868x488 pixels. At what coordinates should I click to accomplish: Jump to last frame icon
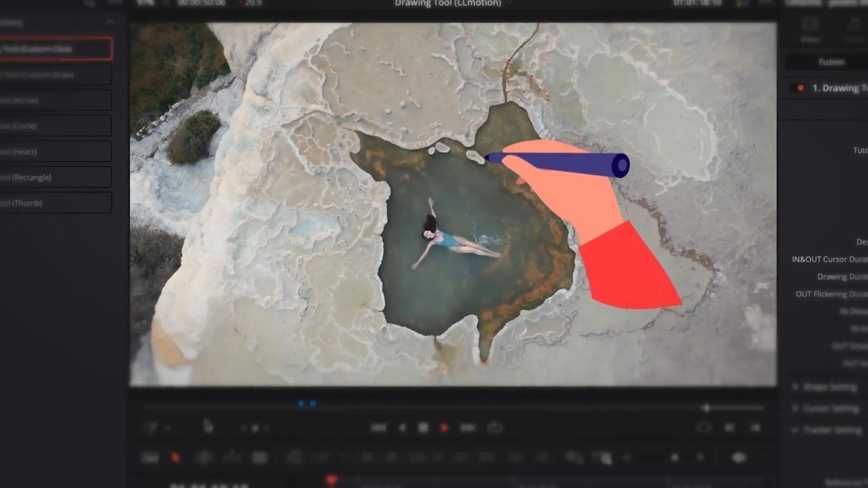(467, 427)
